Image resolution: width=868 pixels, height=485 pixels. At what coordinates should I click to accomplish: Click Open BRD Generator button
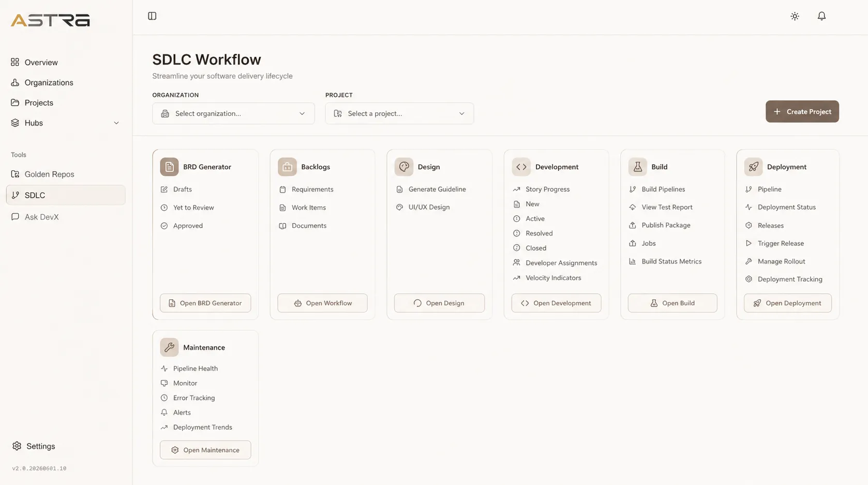tap(205, 303)
